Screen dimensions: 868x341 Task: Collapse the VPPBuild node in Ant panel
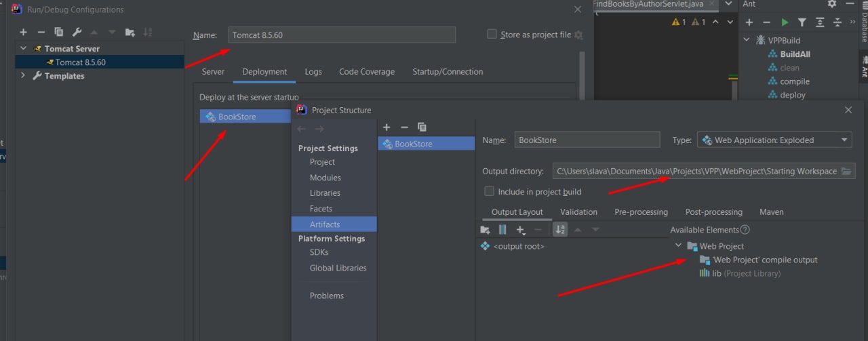(748, 40)
